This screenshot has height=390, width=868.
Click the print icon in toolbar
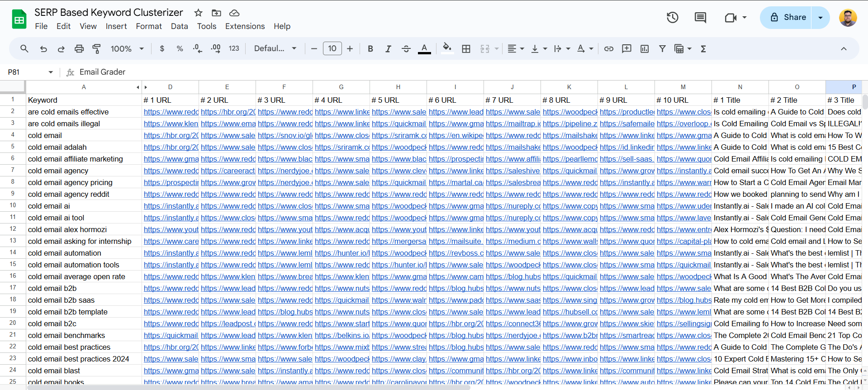(79, 49)
